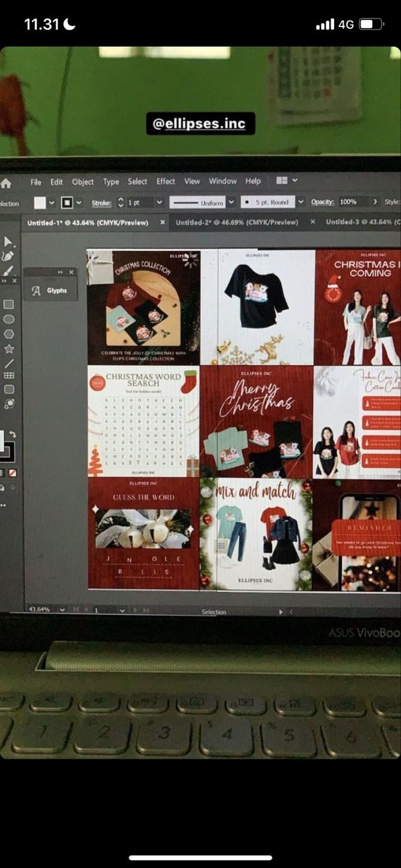Screen dimensions: 401x868
Task: Click the fill color swatch in control bar
Action: click(x=40, y=203)
